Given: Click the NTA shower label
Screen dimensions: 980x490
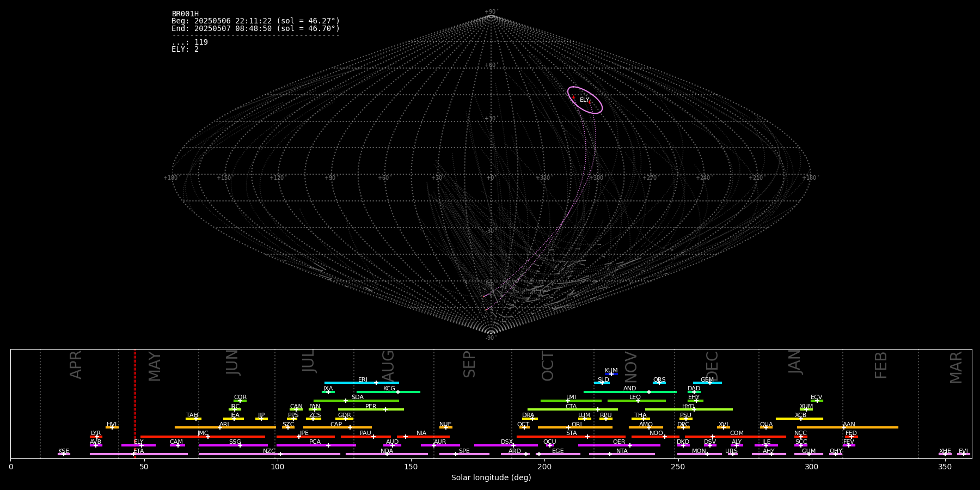Looking at the screenshot, I should pyautogui.click(x=622, y=451).
